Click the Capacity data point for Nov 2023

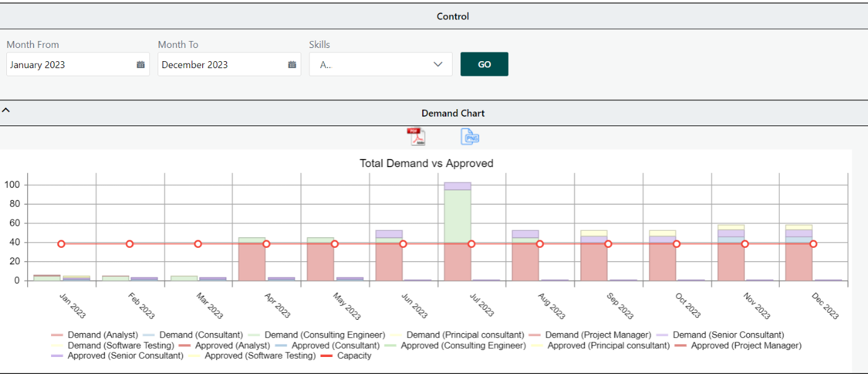pyautogui.click(x=745, y=244)
